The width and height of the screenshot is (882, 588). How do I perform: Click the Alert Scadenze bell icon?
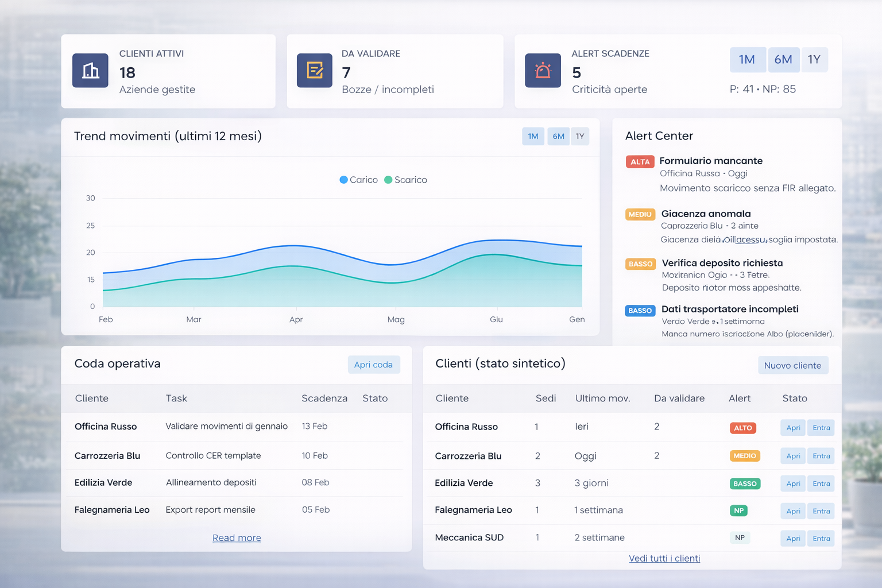[543, 71]
